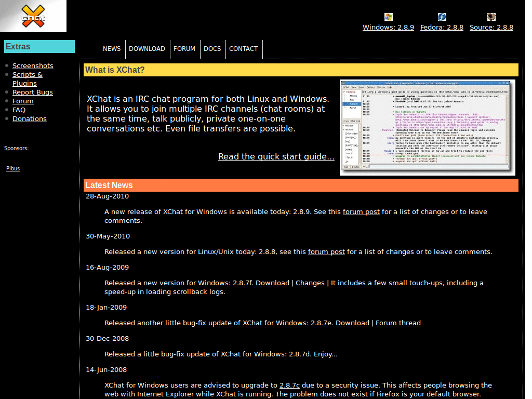Open the Source: 2.8.8 download link
This screenshot has width=532, height=399.
tap(491, 27)
